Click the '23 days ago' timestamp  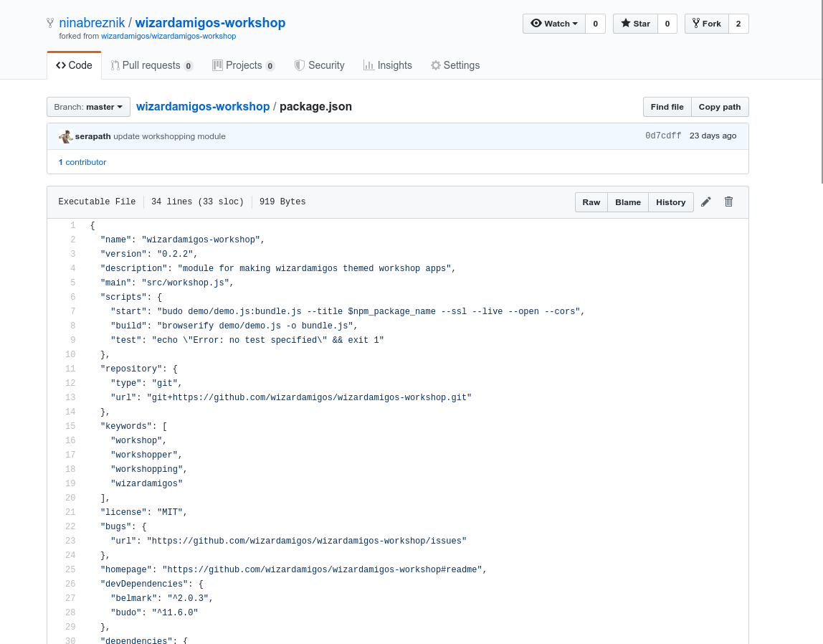713,136
